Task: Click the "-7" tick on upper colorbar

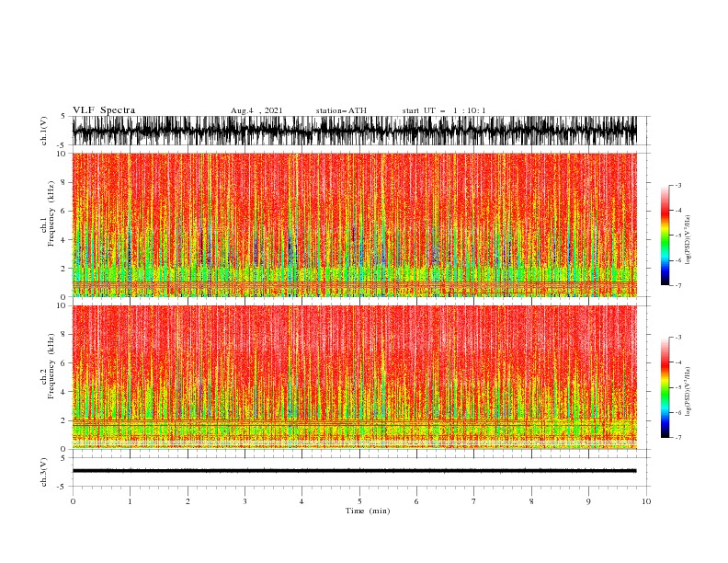Action: [x=677, y=285]
